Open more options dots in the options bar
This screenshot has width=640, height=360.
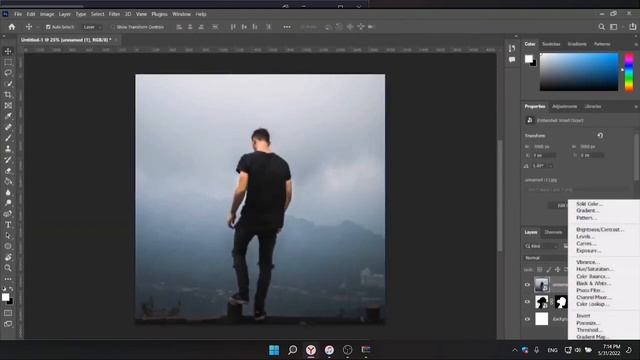pos(287,27)
